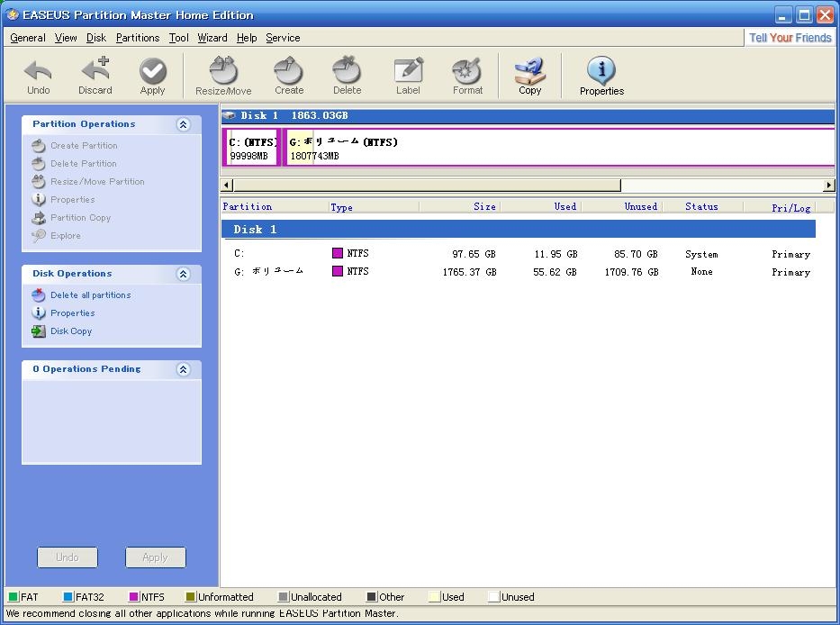Click the Used column header
Image resolution: width=840 pixels, height=625 pixels.
540,207
